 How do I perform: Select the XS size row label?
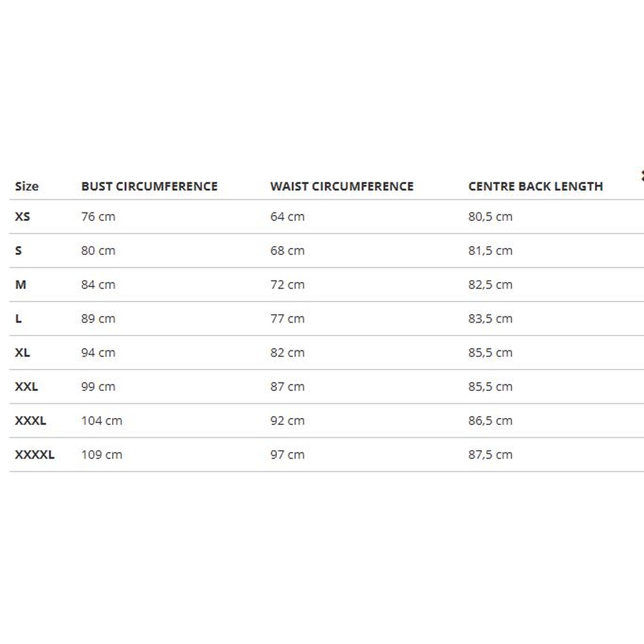click(23, 216)
